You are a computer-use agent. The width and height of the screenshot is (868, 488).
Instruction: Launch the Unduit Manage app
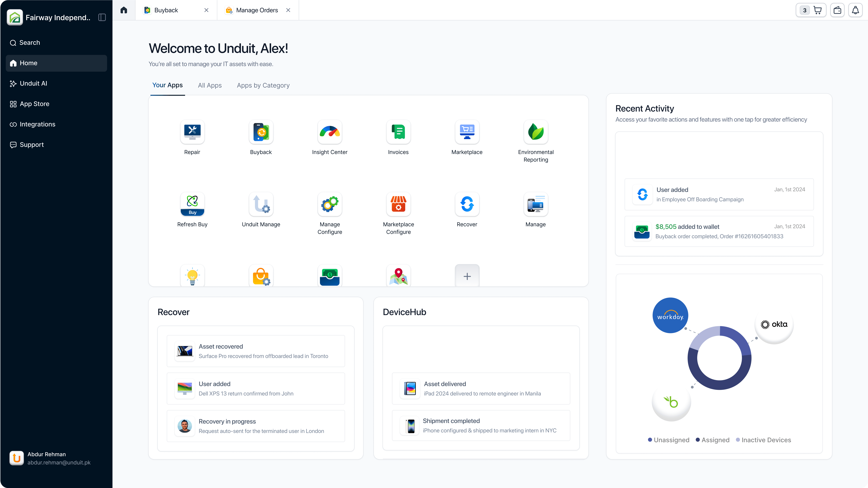[x=261, y=204]
